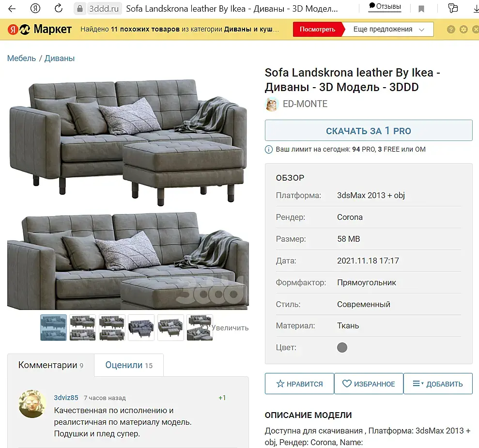Open the Отзывы reviews panel
Image resolution: width=479 pixels, height=448 pixels.
(385, 6)
